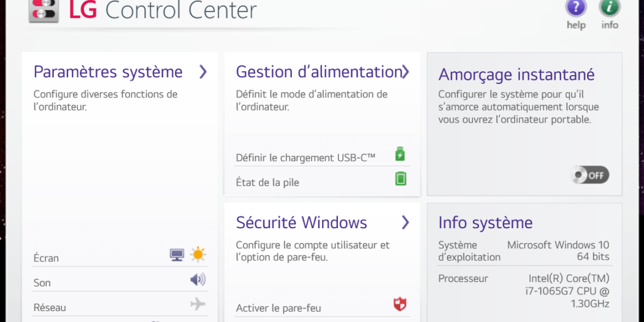Click the Info système panel title
Image resolution: width=644 pixels, height=322 pixels.
tap(485, 223)
